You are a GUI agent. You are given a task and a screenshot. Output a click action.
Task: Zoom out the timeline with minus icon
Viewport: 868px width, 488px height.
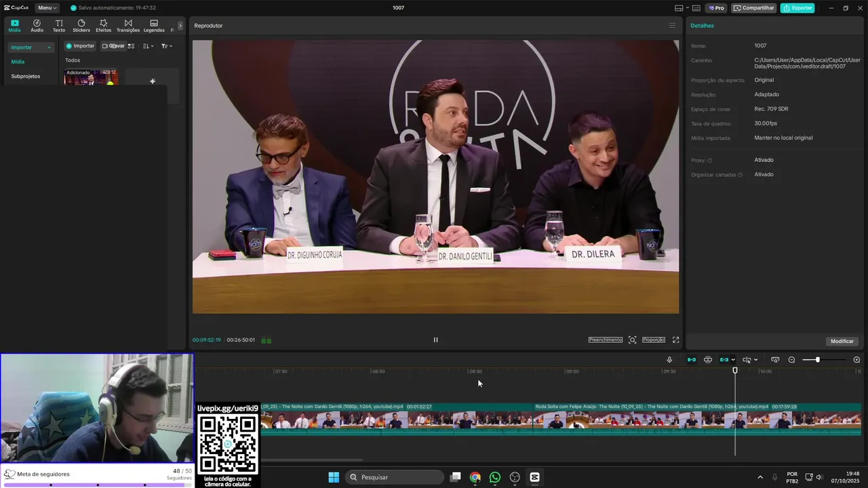791,360
